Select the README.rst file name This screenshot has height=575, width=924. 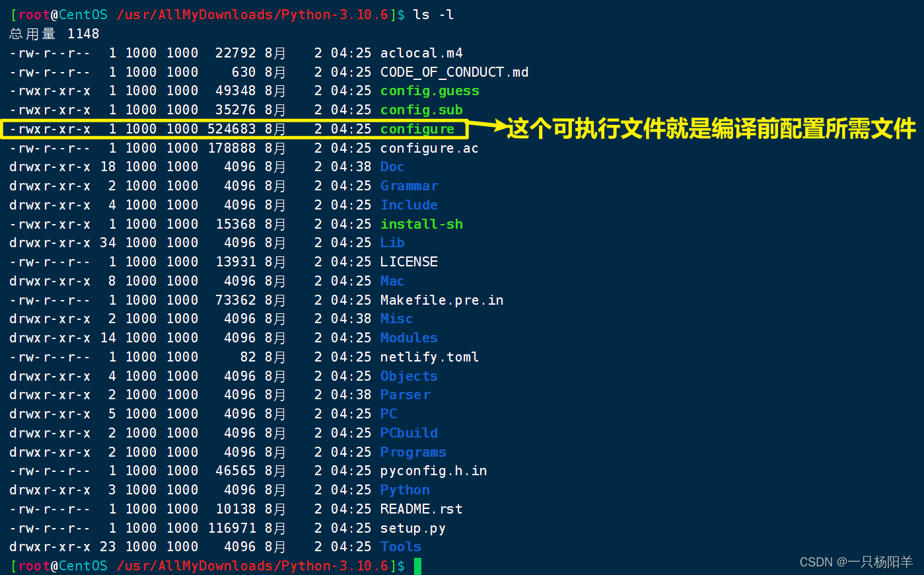pos(421,510)
